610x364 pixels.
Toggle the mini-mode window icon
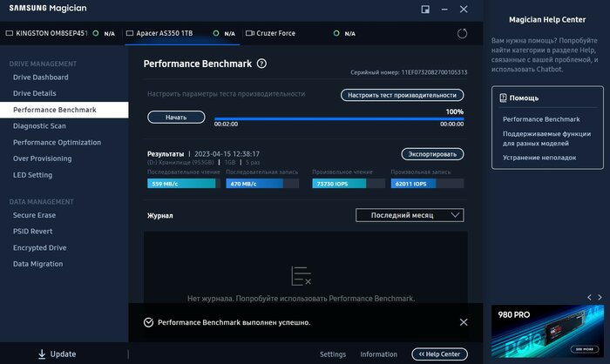tap(425, 10)
